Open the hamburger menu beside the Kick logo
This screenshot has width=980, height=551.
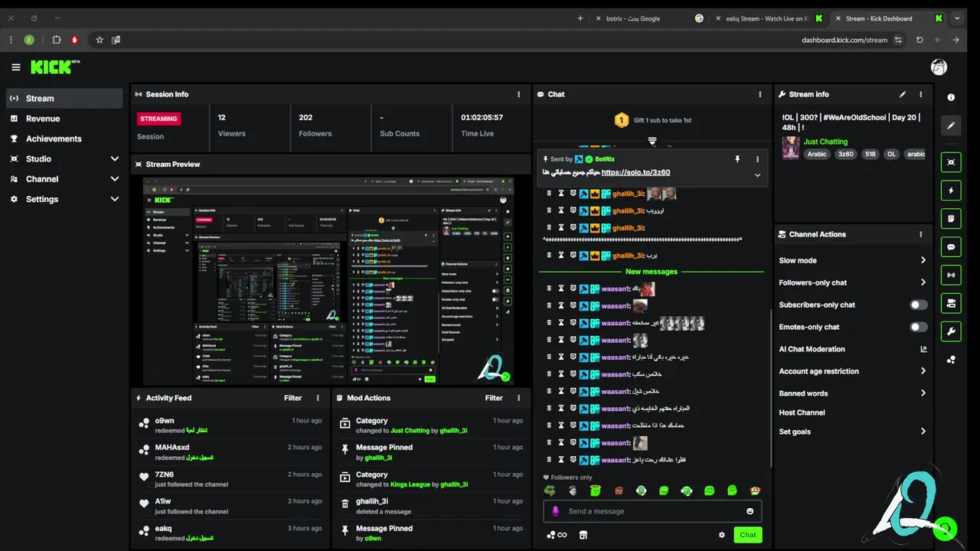(16, 67)
